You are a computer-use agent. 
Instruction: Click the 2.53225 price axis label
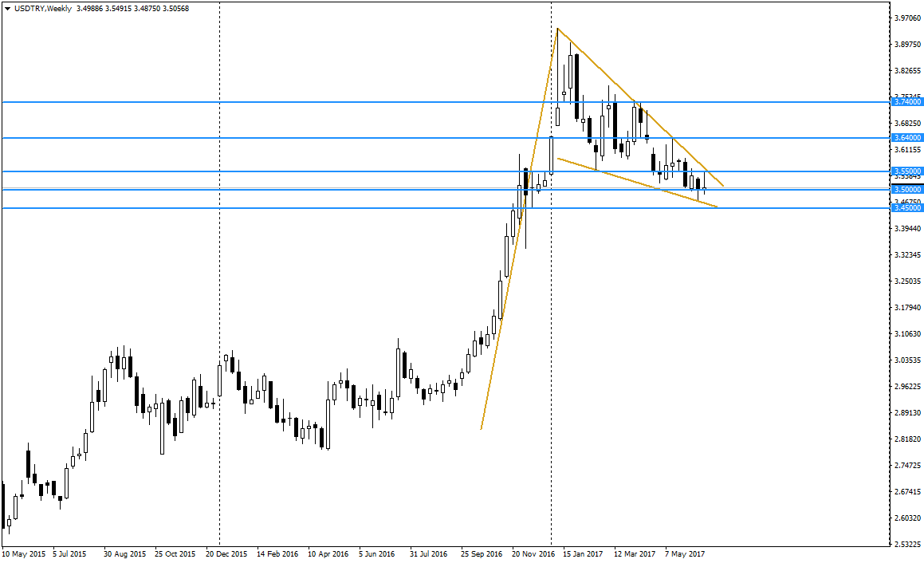pos(906,545)
